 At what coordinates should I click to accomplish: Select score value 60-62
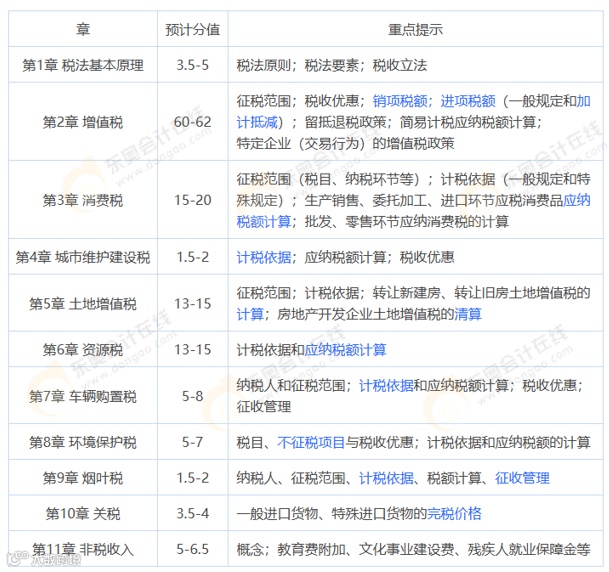[x=193, y=122]
